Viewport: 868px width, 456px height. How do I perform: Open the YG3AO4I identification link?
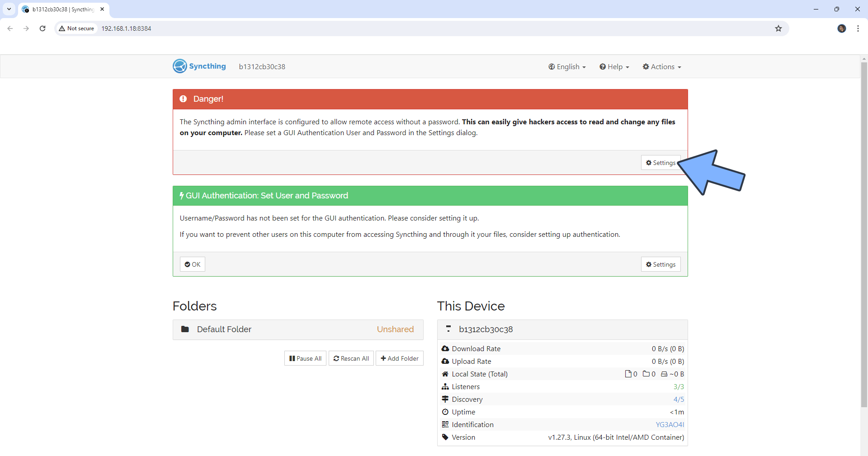click(x=670, y=425)
